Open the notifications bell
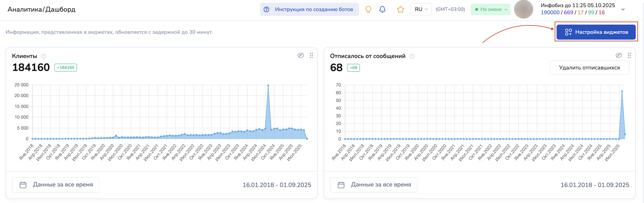Screen dimensions: 644x203 coord(382,9)
